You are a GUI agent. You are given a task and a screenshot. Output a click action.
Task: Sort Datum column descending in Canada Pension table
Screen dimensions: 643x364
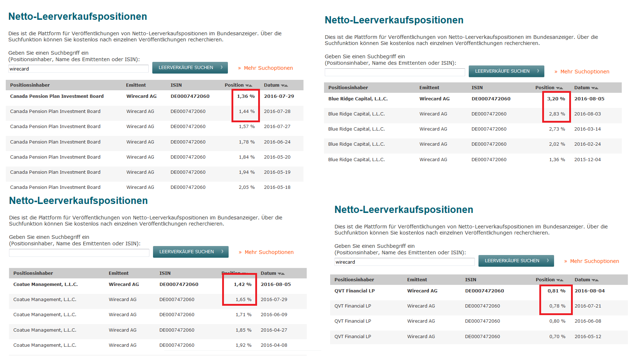tap(283, 85)
